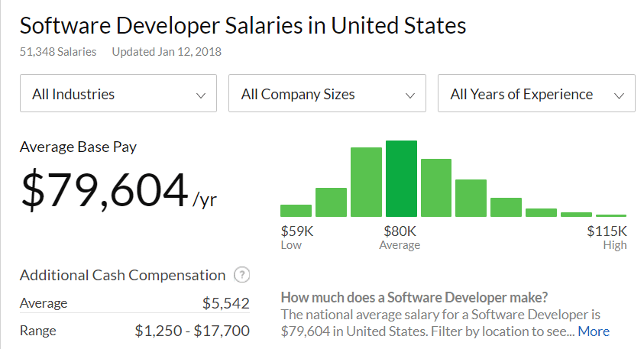Image resolution: width=644 pixels, height=349 pixels.
Task: Click the $59K Low axis label
Action: [x=295, y=238]
